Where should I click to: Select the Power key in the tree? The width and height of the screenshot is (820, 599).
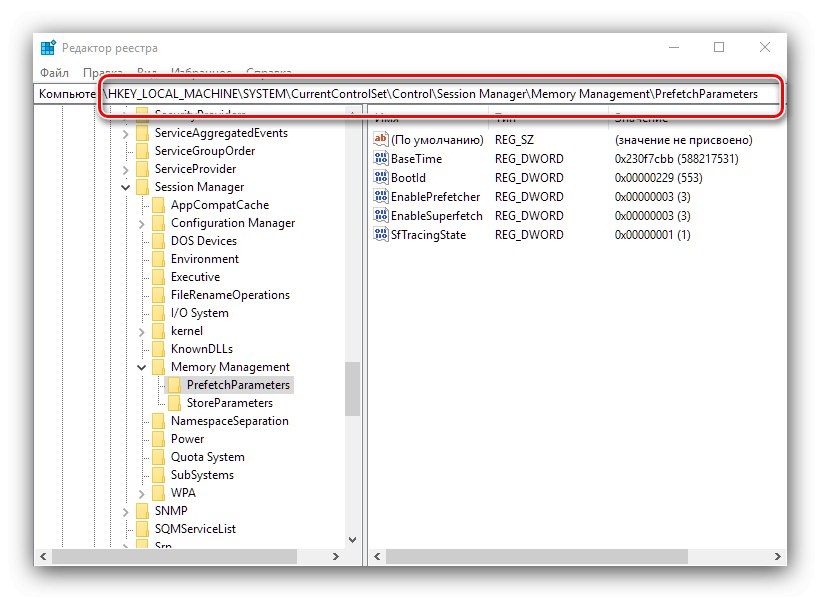187,439
